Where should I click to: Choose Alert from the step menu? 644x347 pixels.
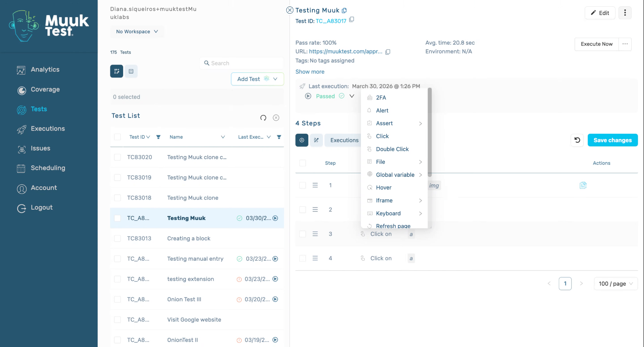(394, 111)
